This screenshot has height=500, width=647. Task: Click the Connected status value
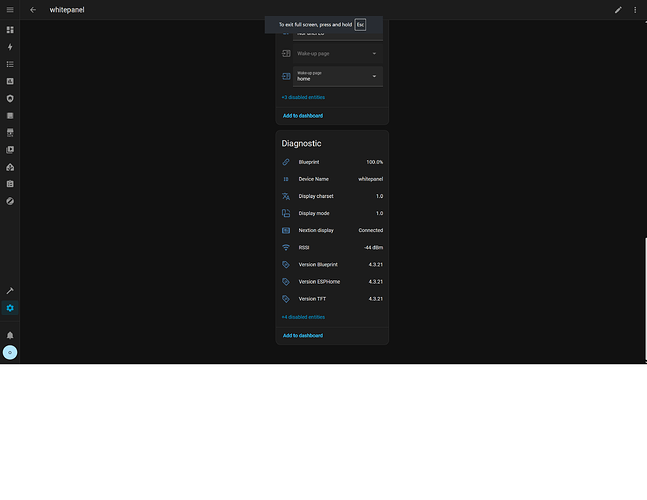[371, 230]
